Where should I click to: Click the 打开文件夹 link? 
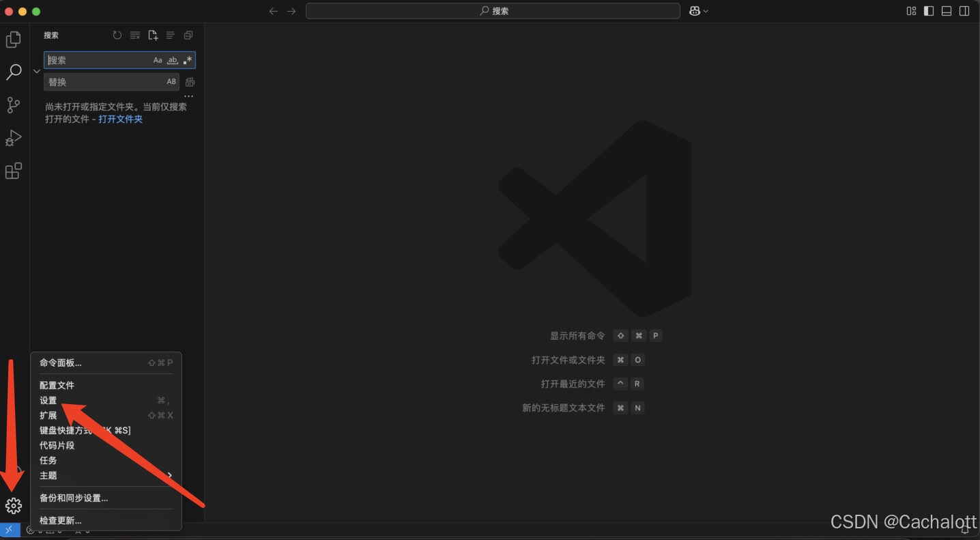point(120,118)
